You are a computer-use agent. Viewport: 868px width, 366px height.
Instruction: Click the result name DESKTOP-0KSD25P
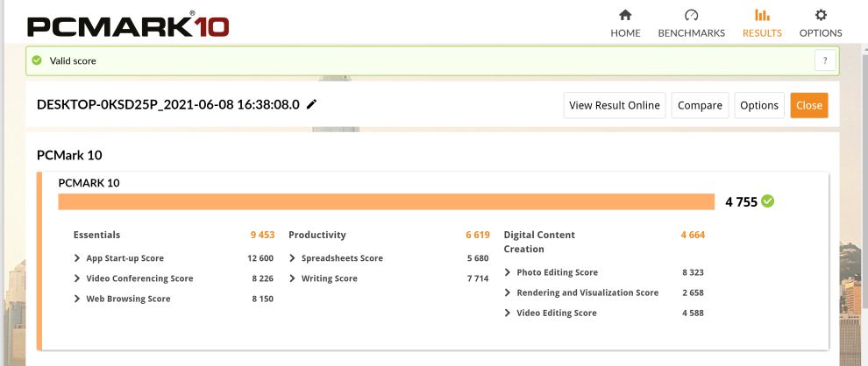click(x=168, y=104)
